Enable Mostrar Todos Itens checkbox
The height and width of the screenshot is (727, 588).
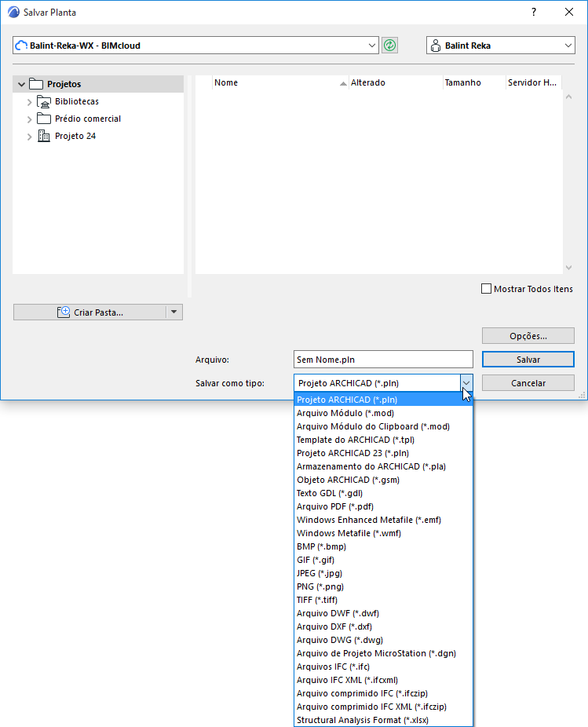(486, 289)
